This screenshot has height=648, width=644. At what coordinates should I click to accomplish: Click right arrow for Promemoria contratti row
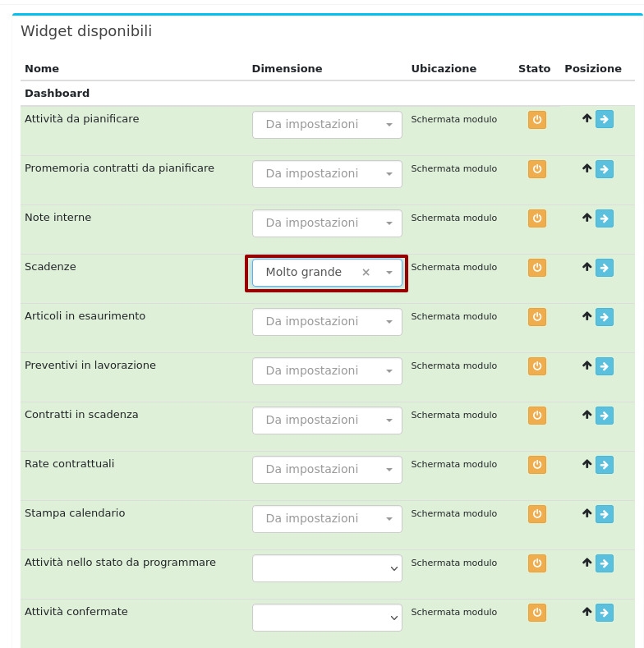[x=605, y=169]
